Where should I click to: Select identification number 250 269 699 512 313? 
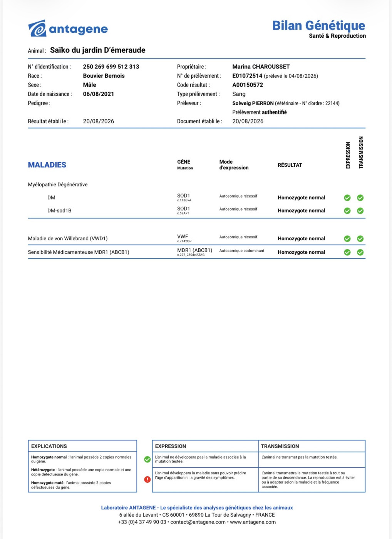pyautogui.click(x=111, y=67)
